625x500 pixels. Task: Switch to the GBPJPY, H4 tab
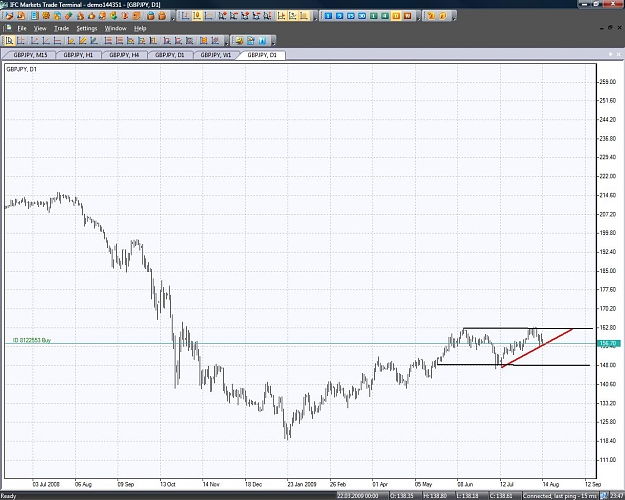124,55
